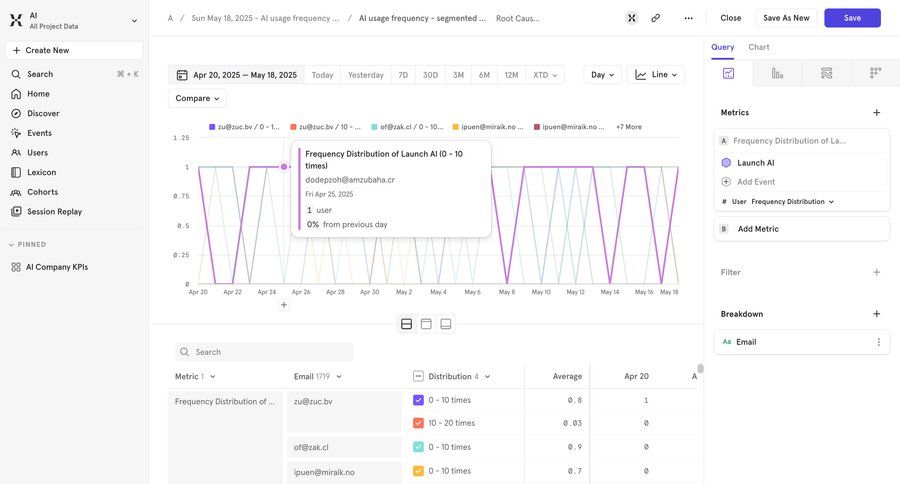Open the project switcher dropdown
Viewport: 900px width, 484px height.
pyautogui.click(x=134, y=21)
